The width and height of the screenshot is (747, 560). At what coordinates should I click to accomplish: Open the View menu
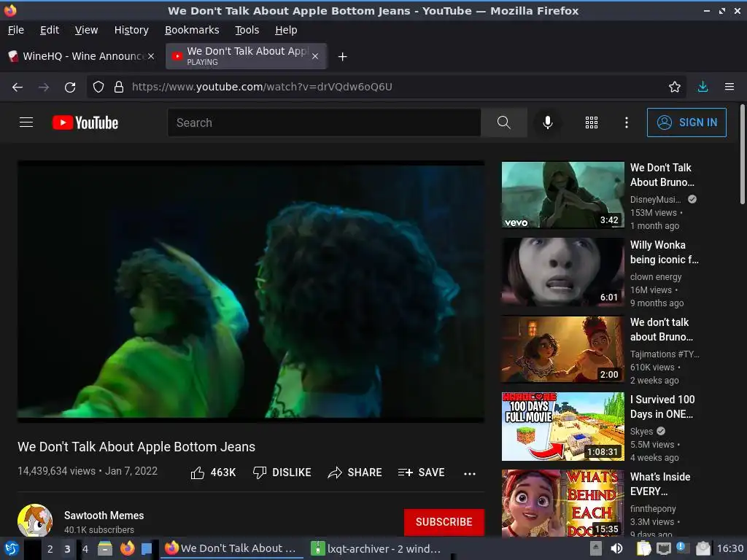coord(86,30)
